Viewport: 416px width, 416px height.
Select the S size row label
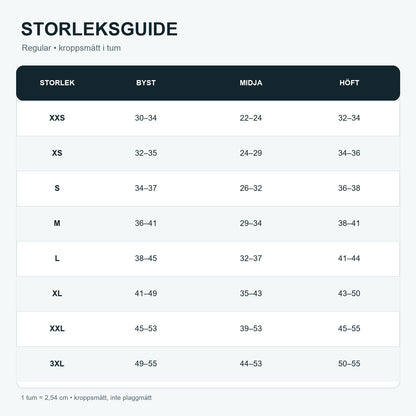pos(57,188)
